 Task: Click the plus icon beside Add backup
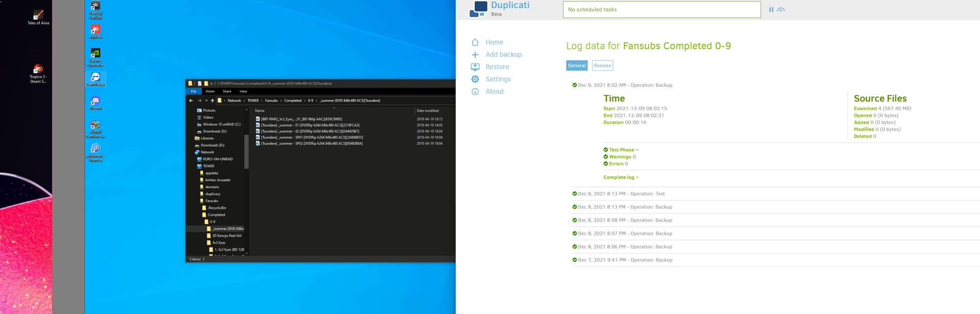(475, 55)
